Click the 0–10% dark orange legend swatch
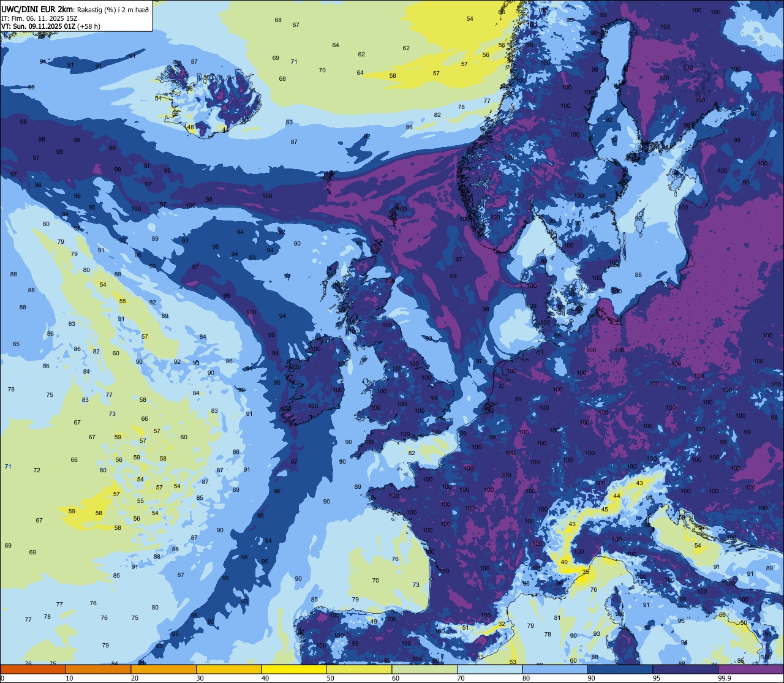The width and height of the screenshot is (784, 683). click(33, 669)
